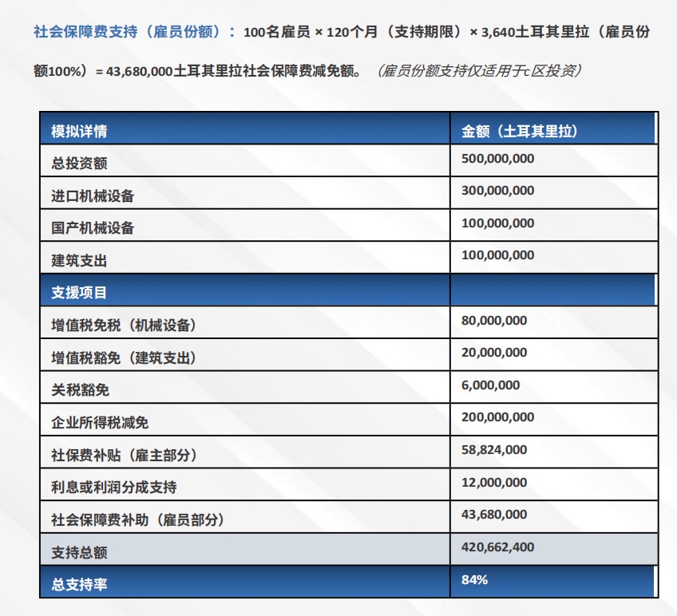Click the 84% support rate value
This screenshot has height=616, width=677.
(474, 580)
